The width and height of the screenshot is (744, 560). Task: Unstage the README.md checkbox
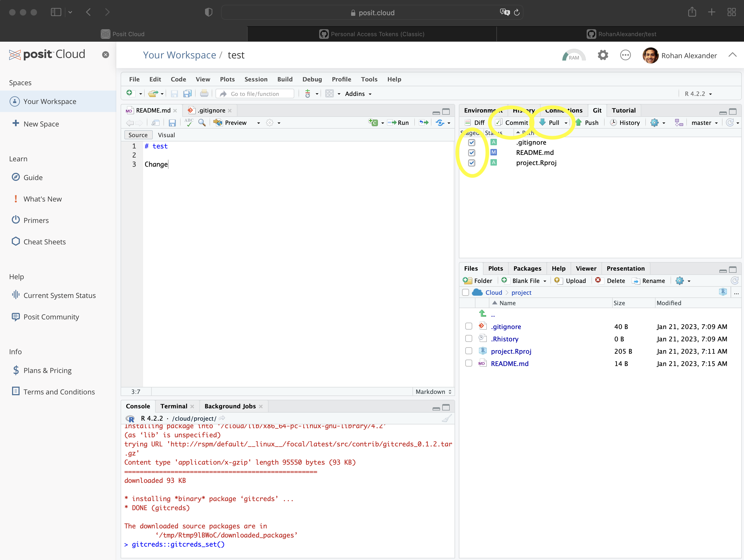point(471,153)
